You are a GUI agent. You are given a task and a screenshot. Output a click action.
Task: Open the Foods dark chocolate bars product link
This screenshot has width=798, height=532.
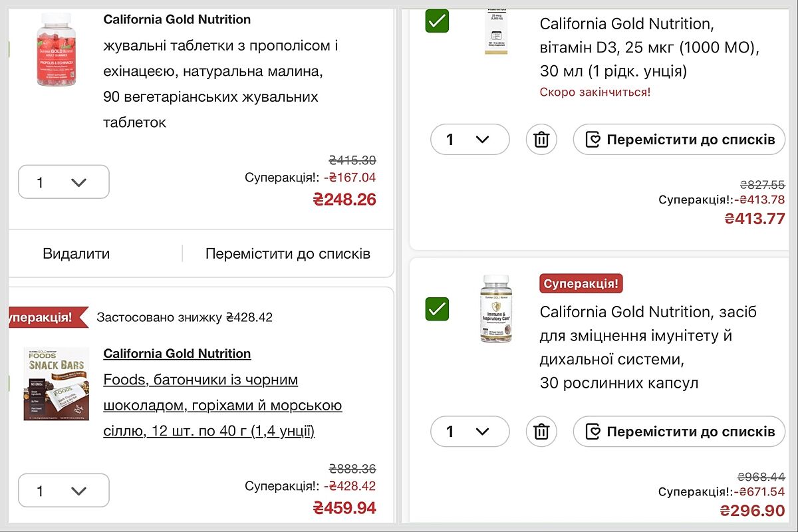(x=222, y=405)
